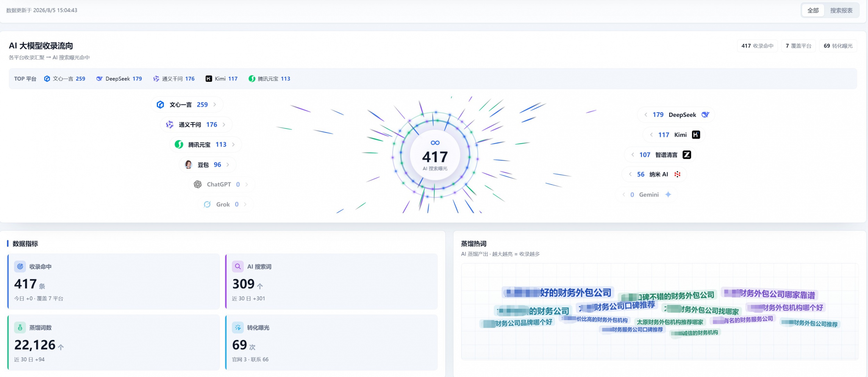
Task: Open the 收录命中 417 metric card
Action: coord(114,281)
